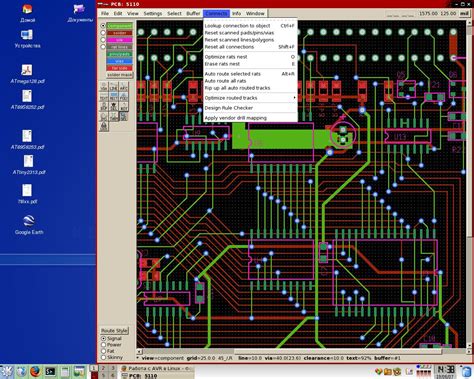Viewport: 474px width, 379px height.
Task: Toggle the blue vias layer button
Action: (x=119, y=61)
